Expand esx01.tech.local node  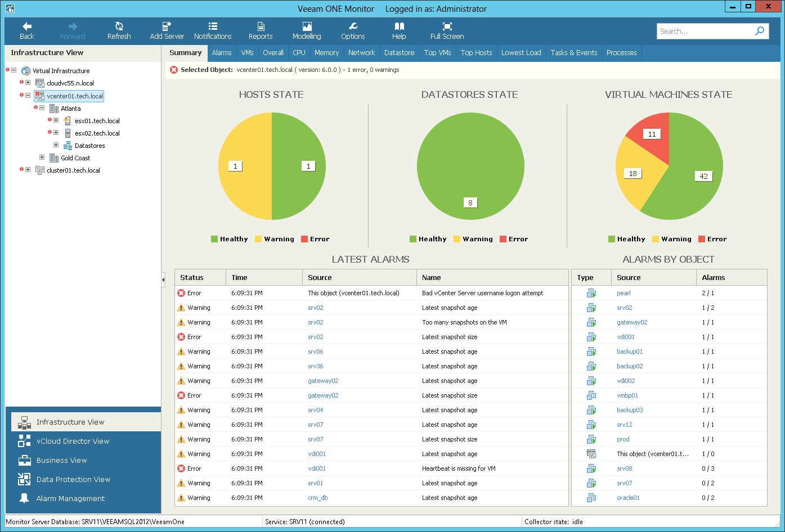56,120
